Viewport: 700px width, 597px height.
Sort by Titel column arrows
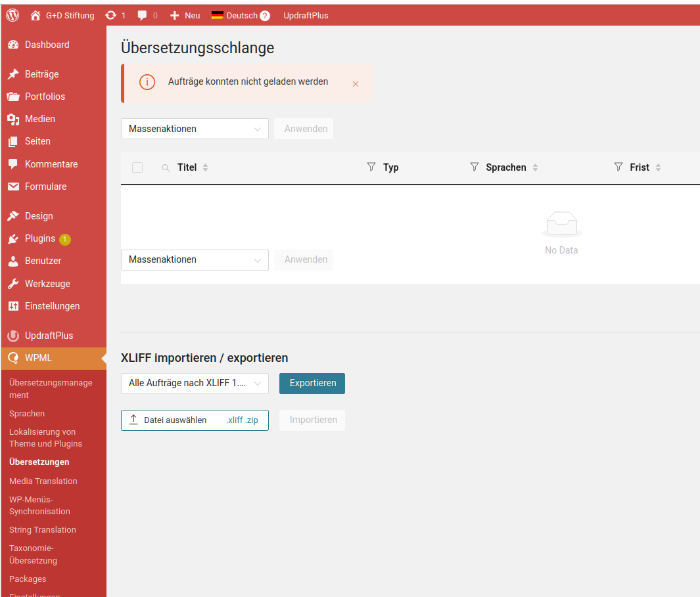tap(205, 167)
